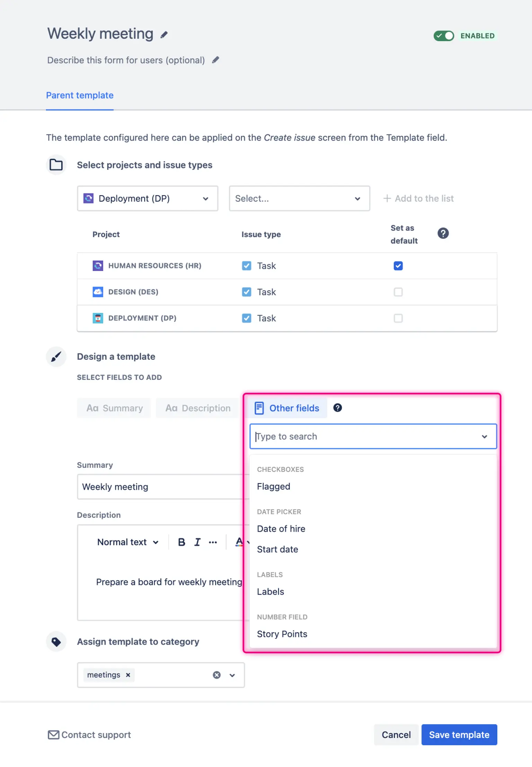Set Deployment project as default
The image size is (532, 767).
point(398,318)
